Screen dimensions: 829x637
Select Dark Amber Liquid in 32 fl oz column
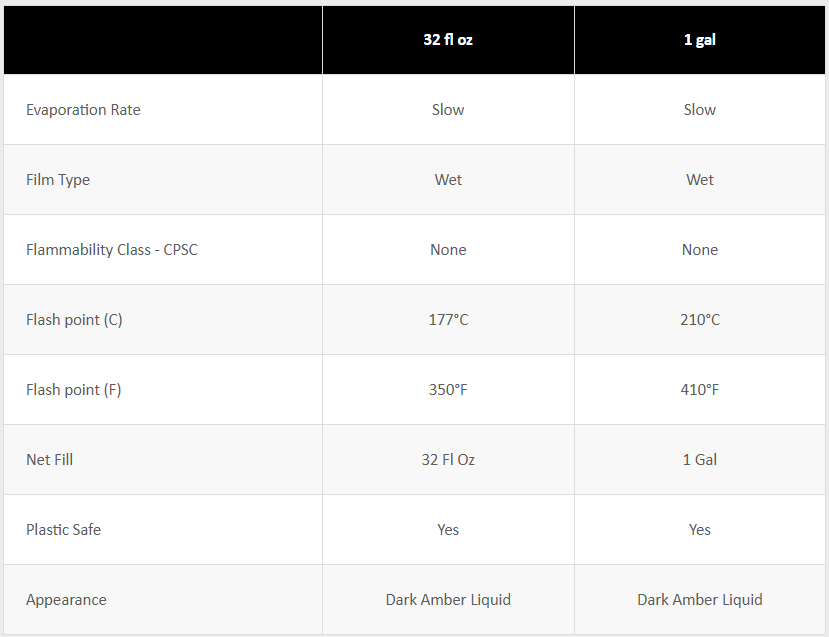coord(448,600)
